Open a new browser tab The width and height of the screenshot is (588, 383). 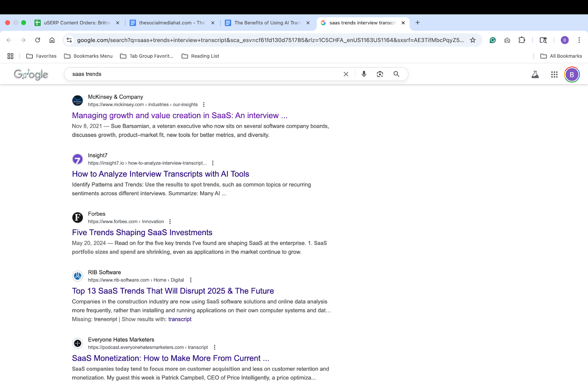[417, 22]
